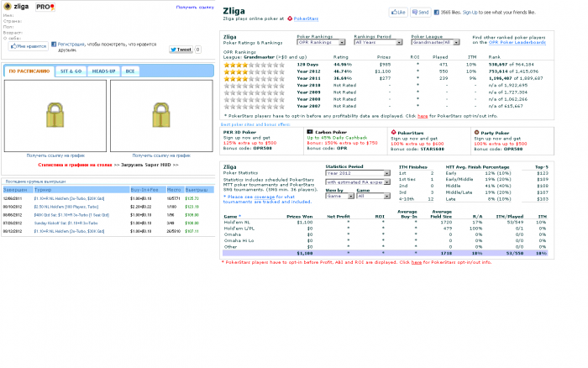Click the empty star rating for Year 2007
Viewport: 588px width, 368px height.
[254, 106]
